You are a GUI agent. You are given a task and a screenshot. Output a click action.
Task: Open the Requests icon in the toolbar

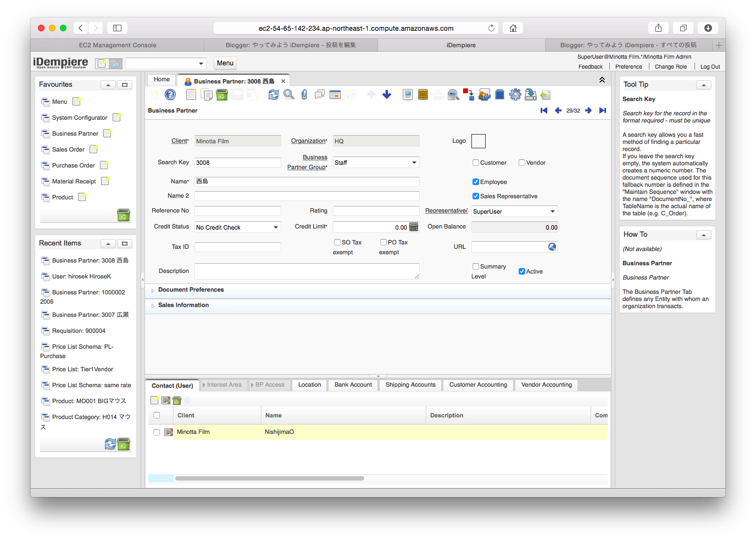484,95
